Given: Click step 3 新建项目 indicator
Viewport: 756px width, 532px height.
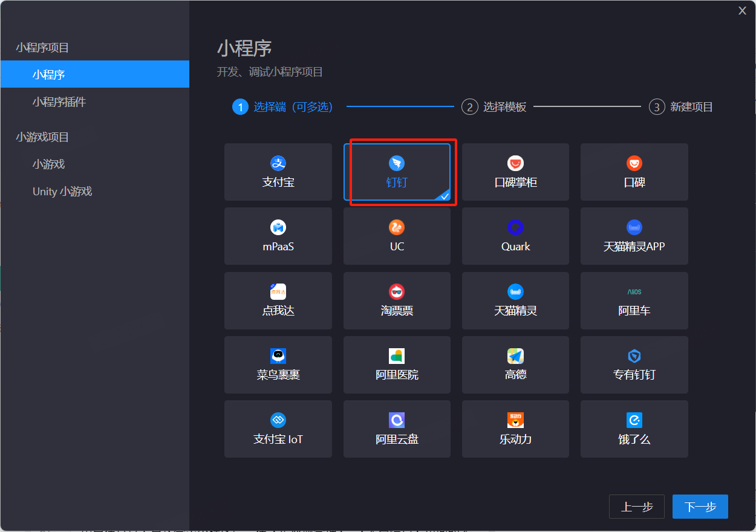Looking at the screenshot, I should pyautogui.click(x=681, y=107).
